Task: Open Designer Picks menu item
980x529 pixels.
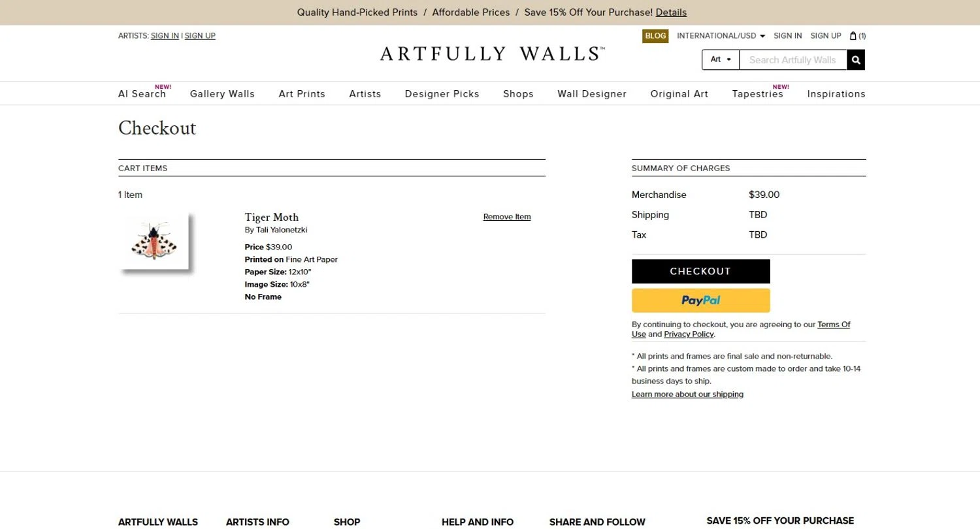Action: coord(442,94)
